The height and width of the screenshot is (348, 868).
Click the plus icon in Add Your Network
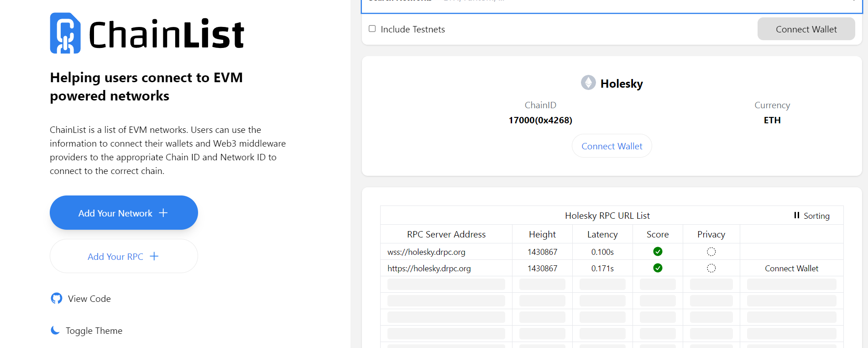pos(163,213)
